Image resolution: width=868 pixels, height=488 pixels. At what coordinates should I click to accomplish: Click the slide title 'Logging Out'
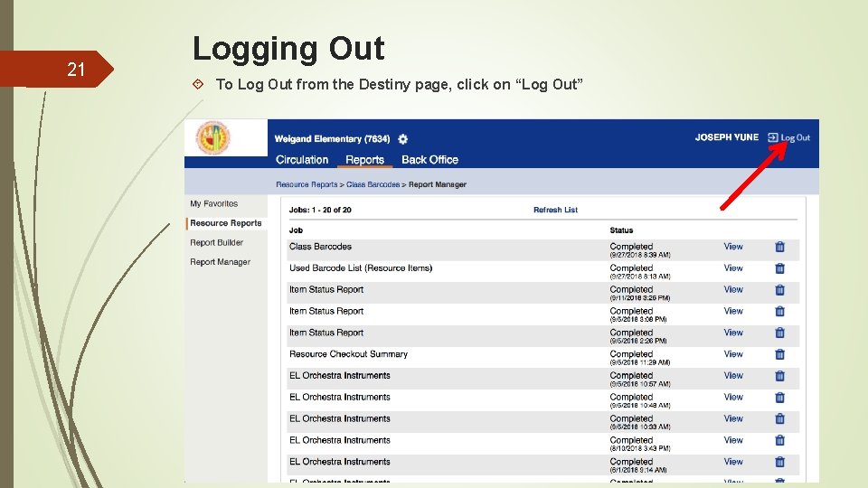(x=288, y=49)
